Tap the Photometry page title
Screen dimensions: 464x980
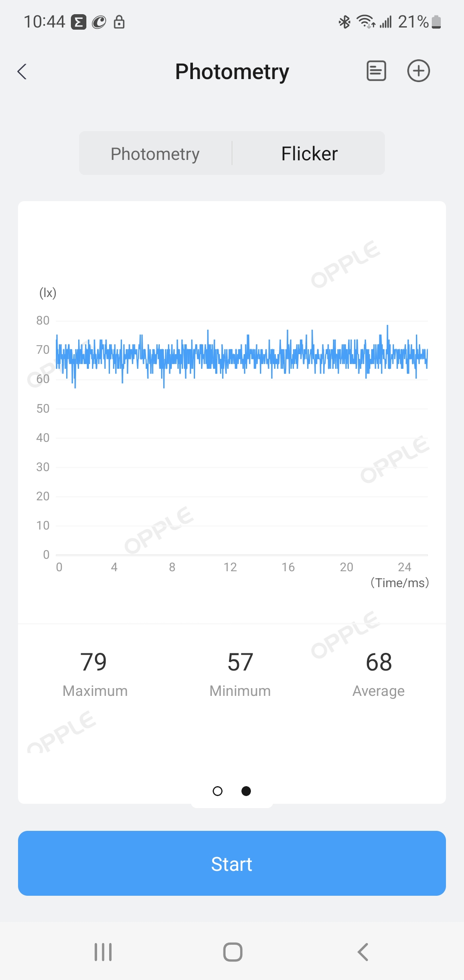point(232,71)
